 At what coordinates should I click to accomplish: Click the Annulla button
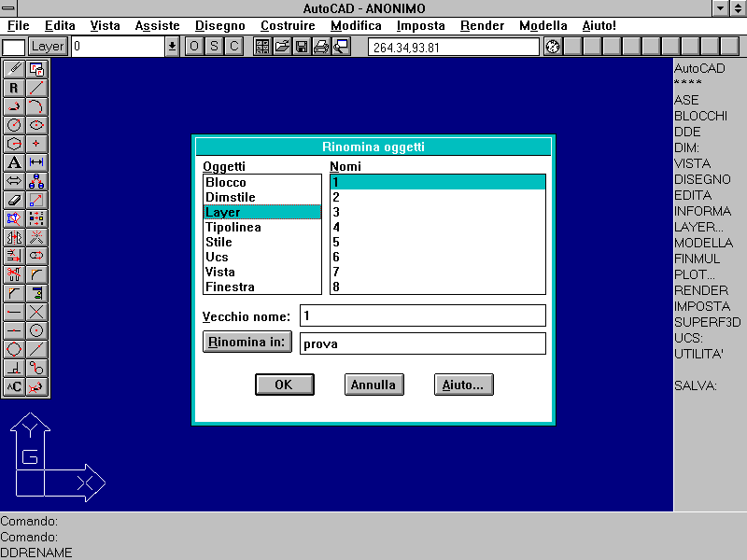point(374,385)
